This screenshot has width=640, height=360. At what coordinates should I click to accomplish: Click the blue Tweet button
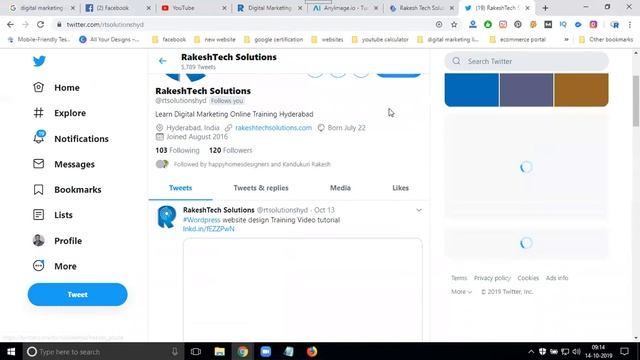78,294
